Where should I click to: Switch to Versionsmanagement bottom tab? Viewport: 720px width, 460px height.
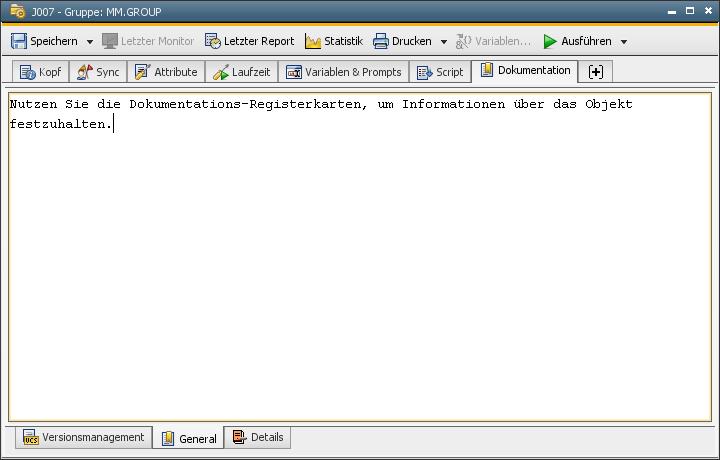tap(84, 437)
